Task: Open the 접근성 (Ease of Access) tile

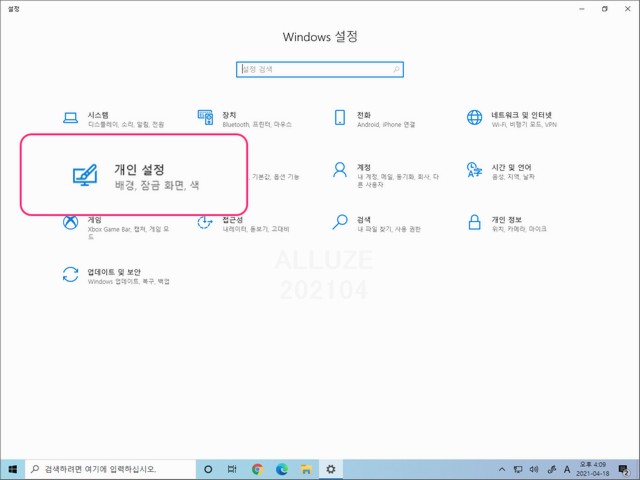Action: pyautogui.click(x=243, y=224)
